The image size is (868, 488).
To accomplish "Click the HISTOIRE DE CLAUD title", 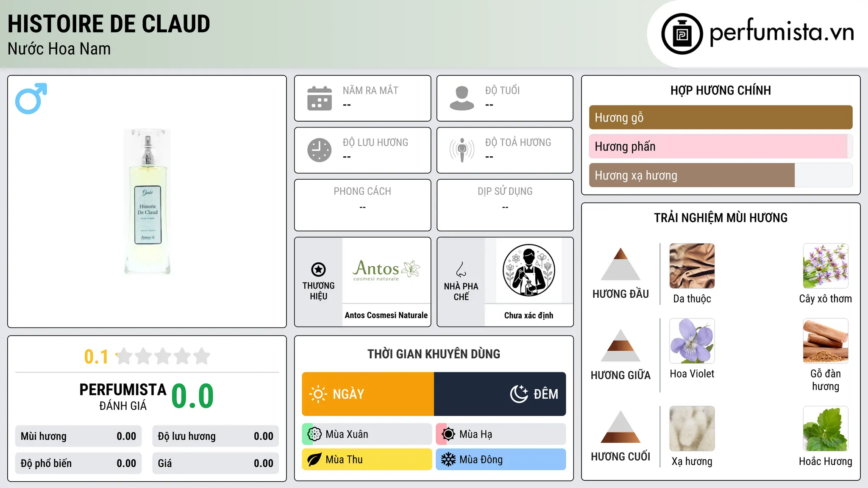I will coord(109,24).
